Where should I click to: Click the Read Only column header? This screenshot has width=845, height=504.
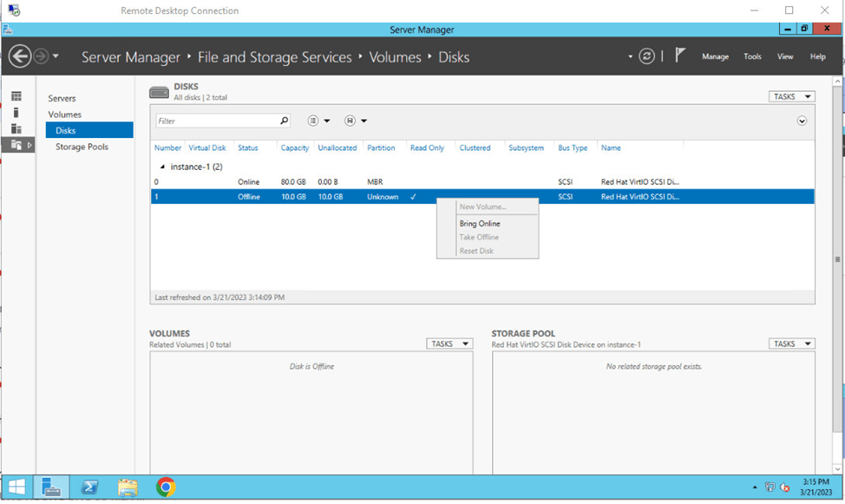428,147
